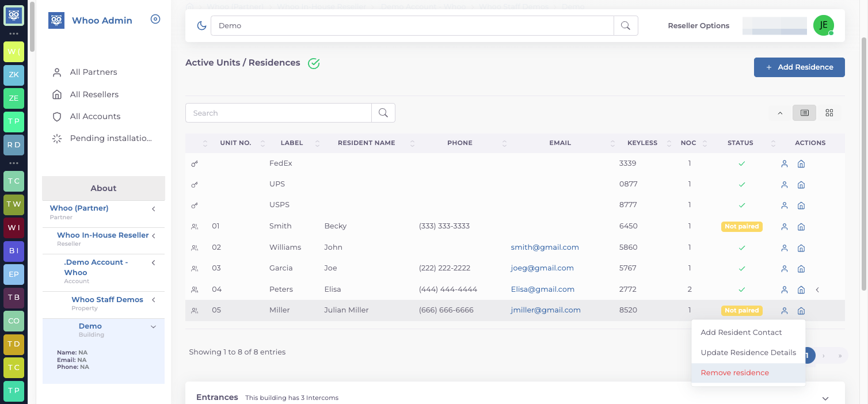Click smith@gmail.com email link

tap(545, 247)
